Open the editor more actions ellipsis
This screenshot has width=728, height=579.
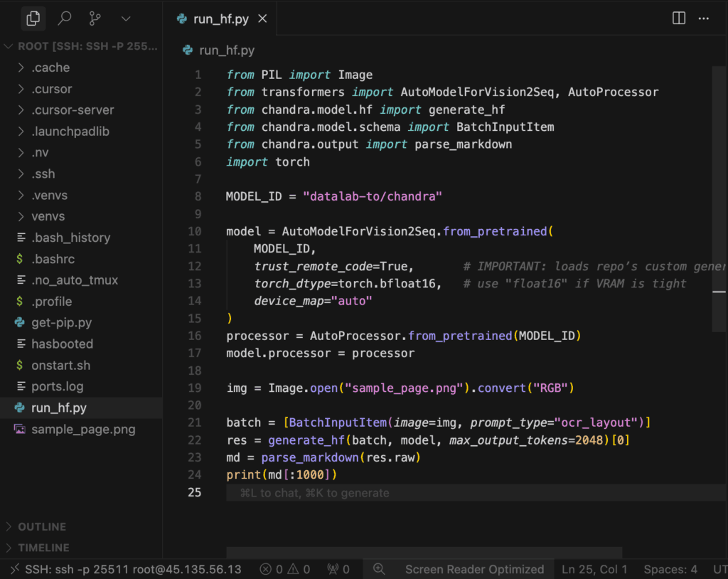704,18
